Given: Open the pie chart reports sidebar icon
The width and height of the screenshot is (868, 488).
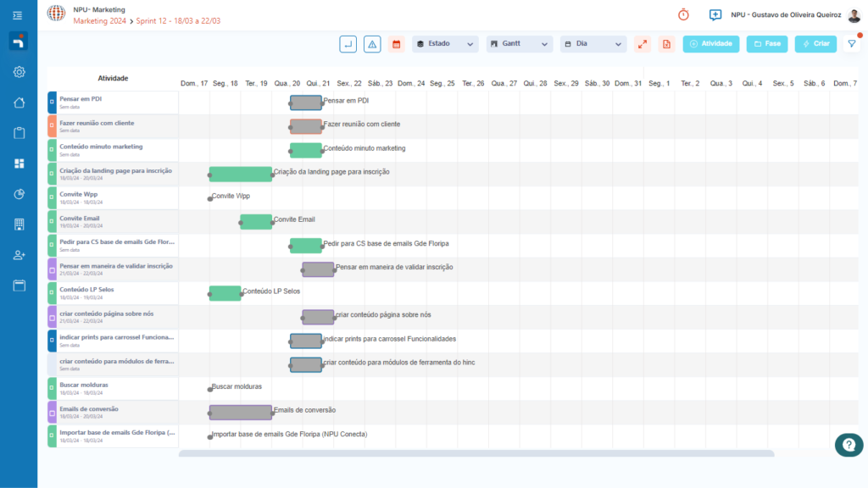Looking at the screenshot, I should tap(19, 194).
